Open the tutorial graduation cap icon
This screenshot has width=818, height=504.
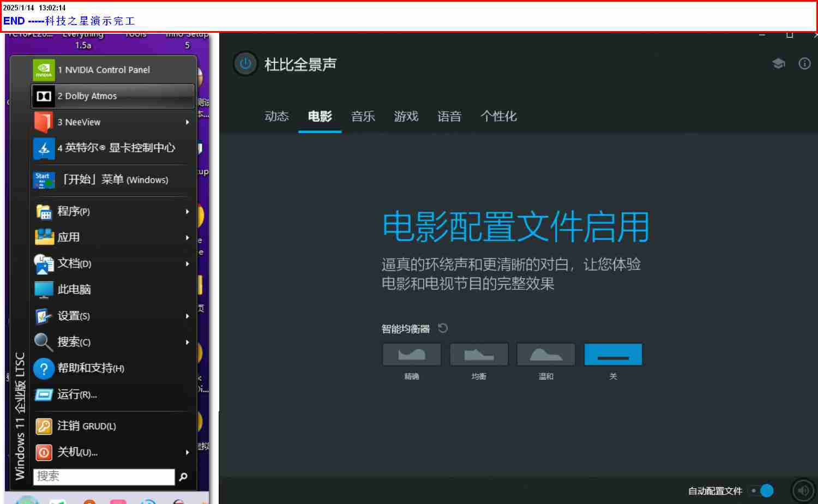(779, 64)
